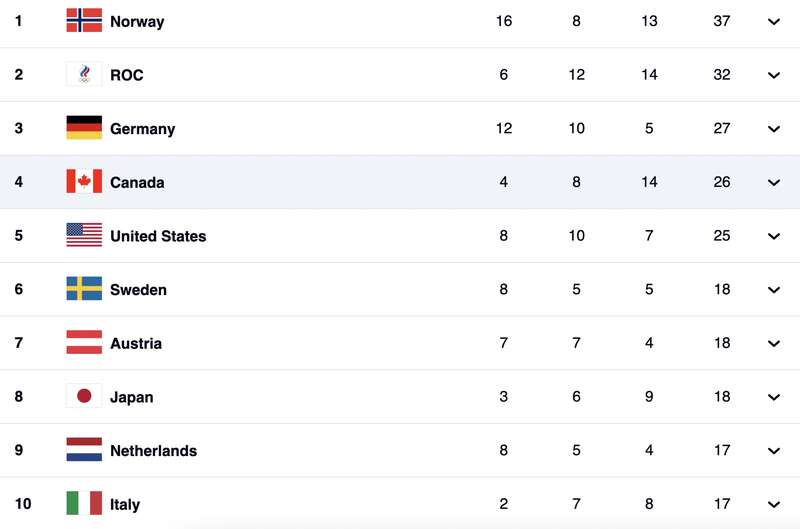Screen dimensions: 800x529
Task: Expand Norway's medal details chevron
Action: point(773,21)
